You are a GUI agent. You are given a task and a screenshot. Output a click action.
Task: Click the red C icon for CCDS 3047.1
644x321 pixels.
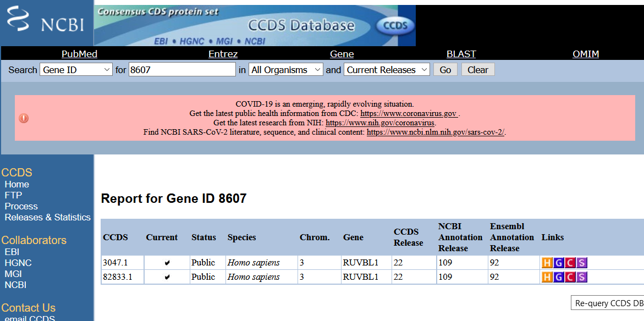570,263
